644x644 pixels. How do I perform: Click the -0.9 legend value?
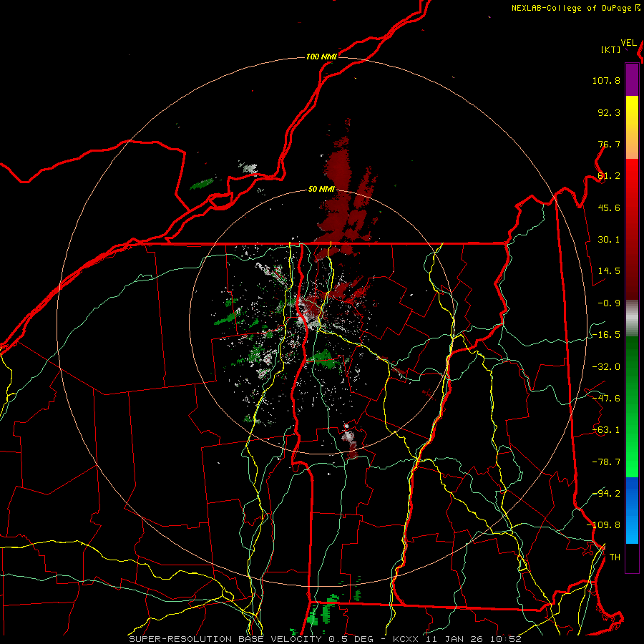tap(609, 303)
